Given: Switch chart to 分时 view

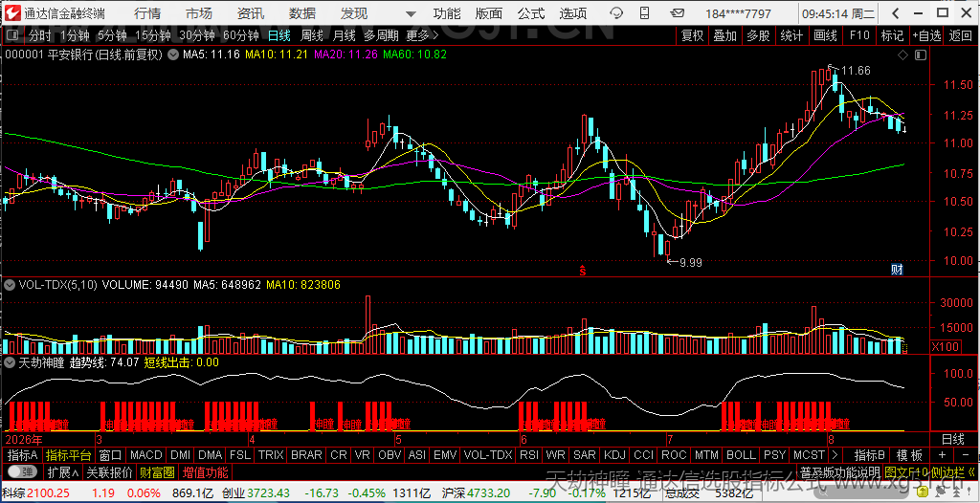Looking at the screenshot, I should coord(40,35).
